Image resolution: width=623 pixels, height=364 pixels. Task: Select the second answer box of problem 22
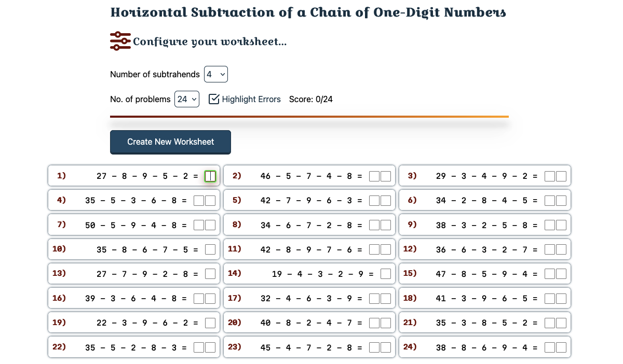click(210, 346)
